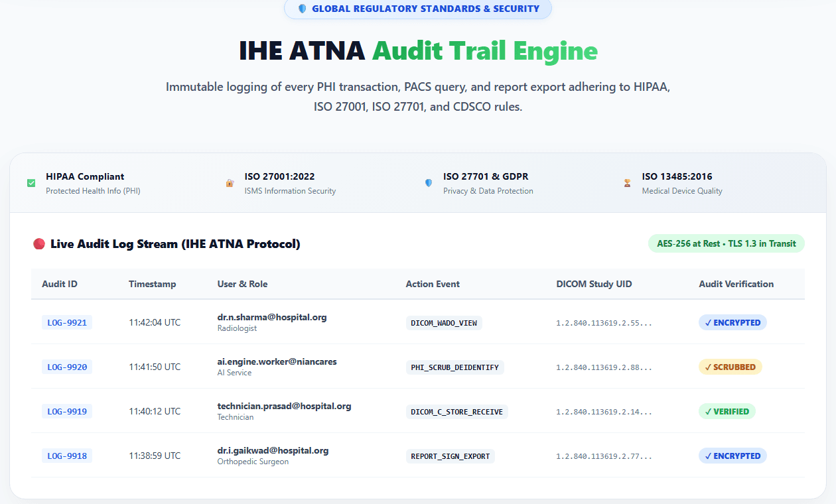Screen dimensions: 836x504
Task: Select the REPORT_SIGN_EXPORT action tag
Action: click(x=451, y=456)
